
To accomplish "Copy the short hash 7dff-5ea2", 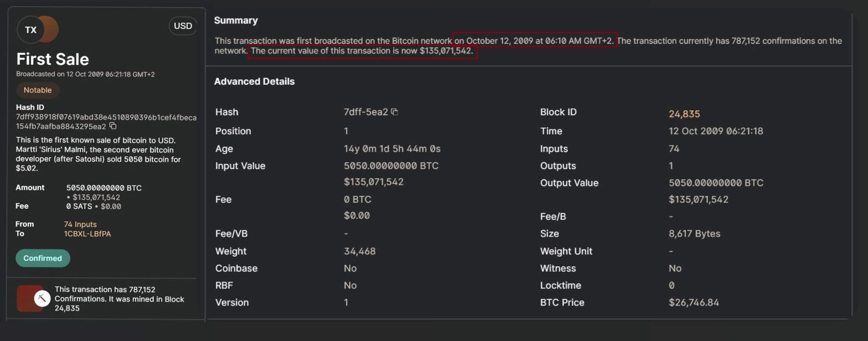I will click(x=395, y=112).
